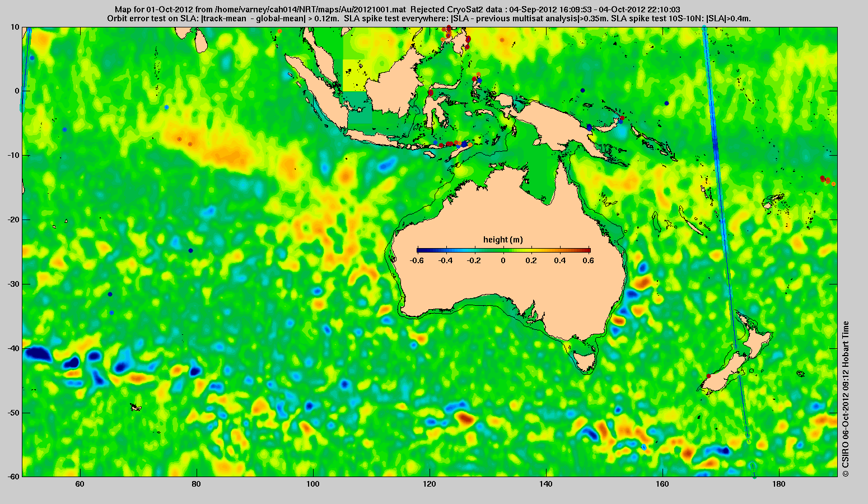Click the vertical "© CSIRO 06-Oct-2012 09:12 Hobart Time" text
The height and width of the screenshot is (504, 868).
(x=846, y=399)
